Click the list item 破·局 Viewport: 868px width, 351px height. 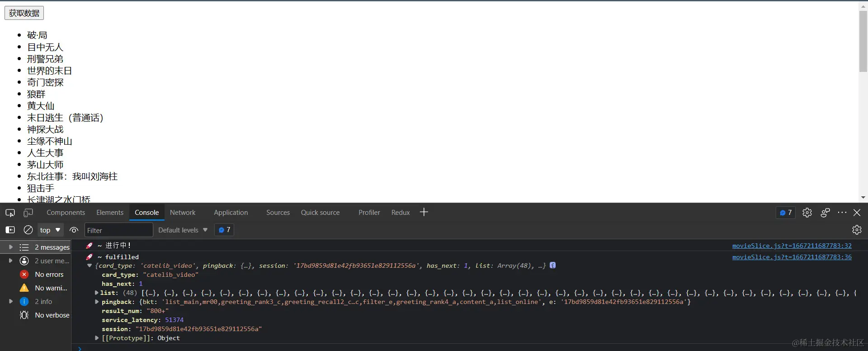[37, 35]
